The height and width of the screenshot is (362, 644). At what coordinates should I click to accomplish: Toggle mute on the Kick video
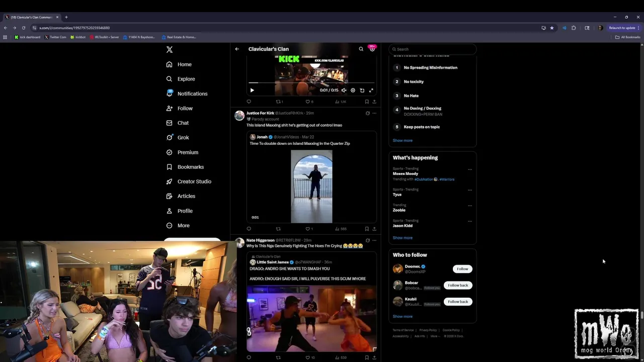[344, 90]
